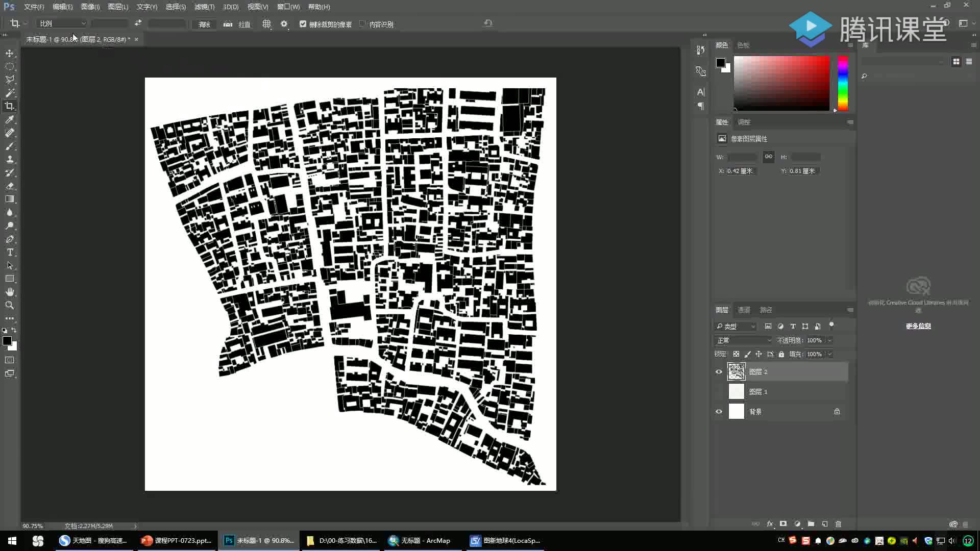Select the Zoom tool
This screenshot has width=980, height=551.
click(x=10, y=305)
